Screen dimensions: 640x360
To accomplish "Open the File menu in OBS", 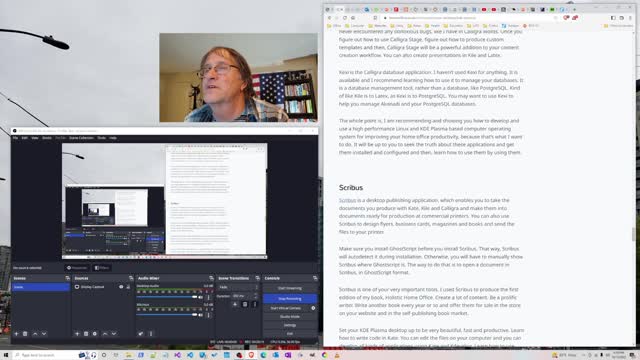I will [x=15, y=138].
